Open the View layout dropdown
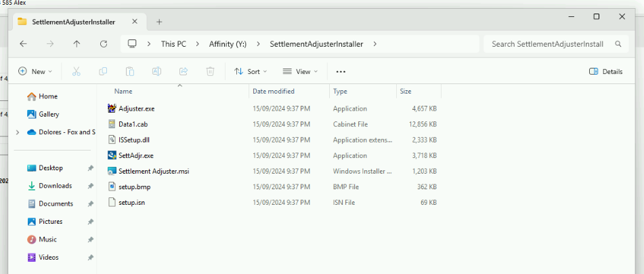Image resolution: width=644 pixels, height=274 pixels. (301, 71)
